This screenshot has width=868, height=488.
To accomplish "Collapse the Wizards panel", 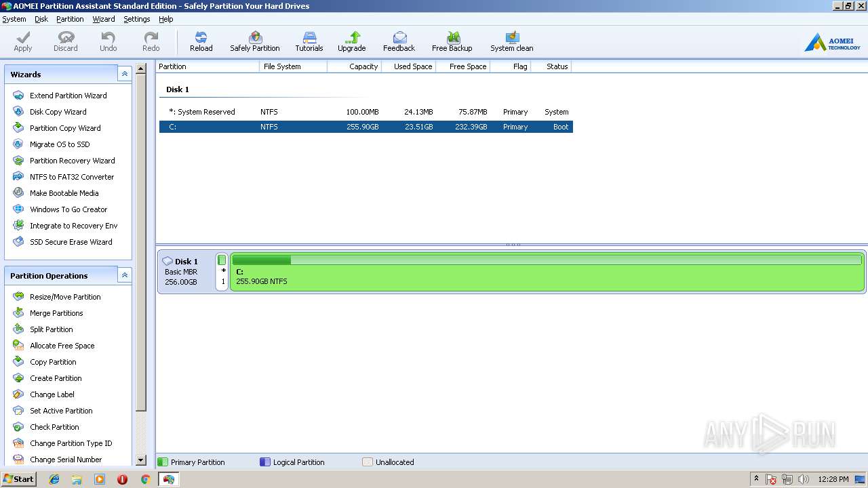I will pyautogui.click(x=124, y=74).
